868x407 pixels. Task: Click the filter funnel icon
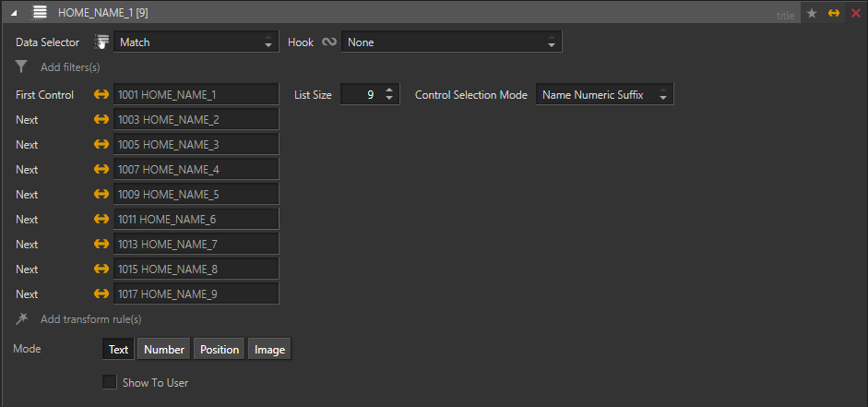tap(21, 67)
